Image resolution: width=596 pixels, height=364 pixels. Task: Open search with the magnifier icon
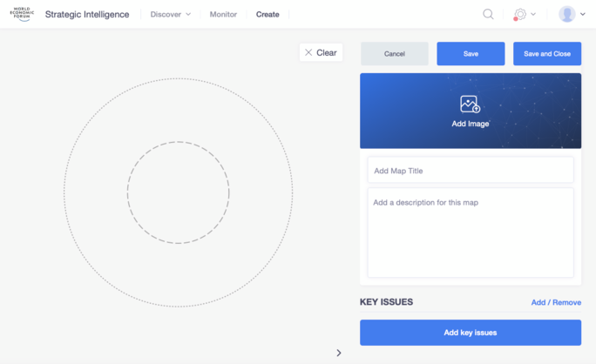point(488,14)
